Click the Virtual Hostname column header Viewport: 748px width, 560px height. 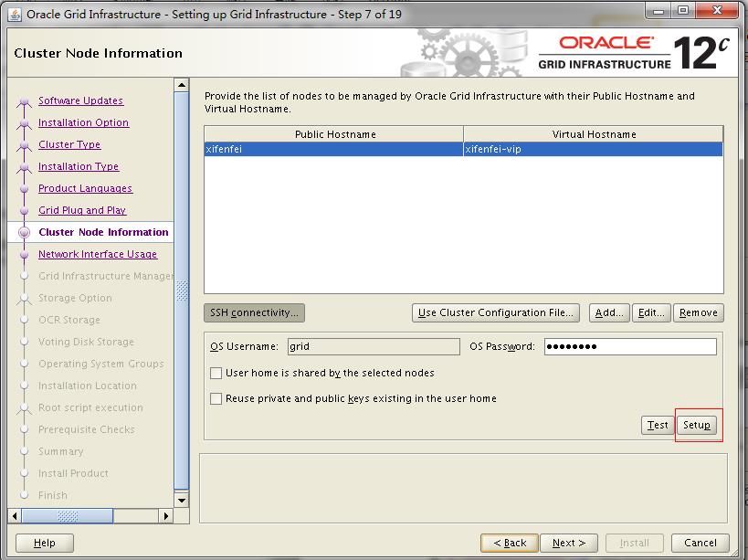[x=594, y=134]
